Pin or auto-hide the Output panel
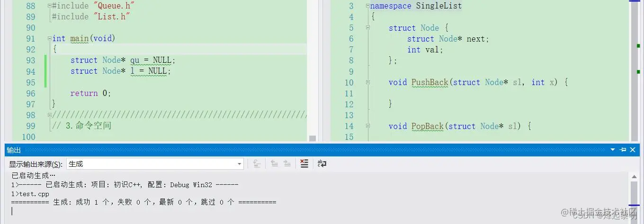This screenshot has width=644, height=224. click(623, 150)
